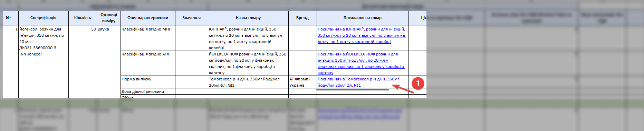Click the red circle marker numbered 1
This screenshot has width=644, height=131.
click(418, 83)
